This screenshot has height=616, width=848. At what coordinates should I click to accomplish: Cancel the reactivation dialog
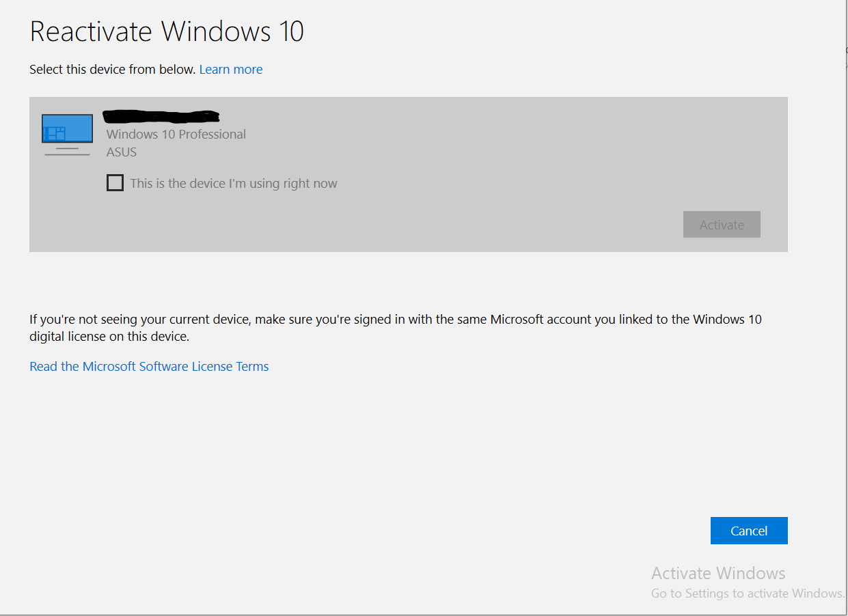pos(749,531)
